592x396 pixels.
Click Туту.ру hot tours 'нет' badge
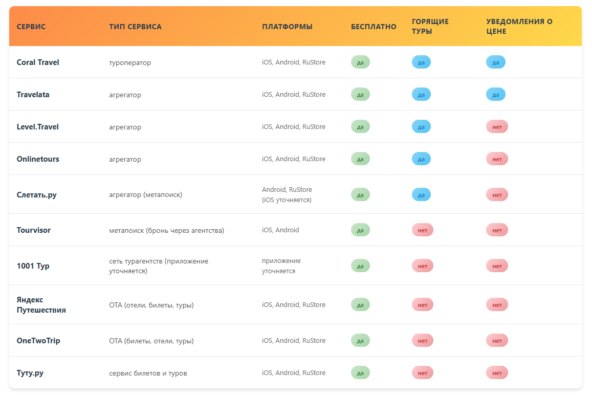[x=422, y=373]
